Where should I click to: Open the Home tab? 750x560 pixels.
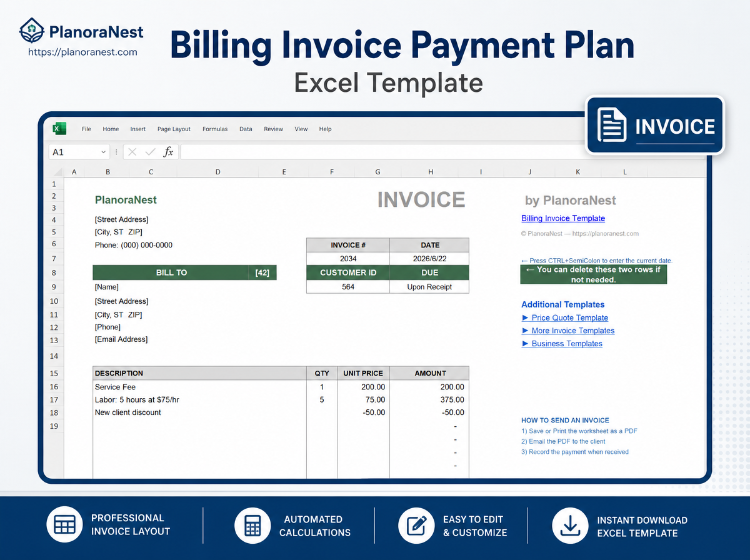111,129
